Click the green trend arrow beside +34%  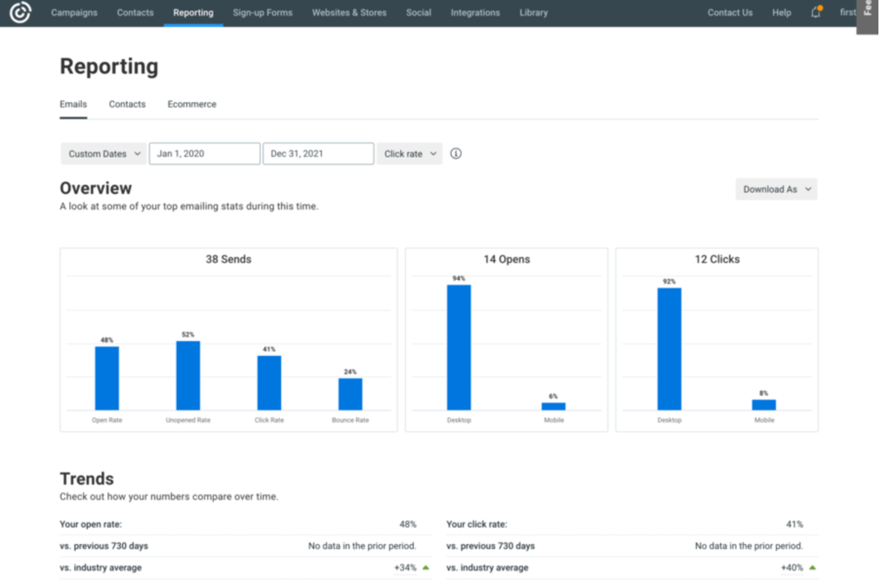(426, 567)
